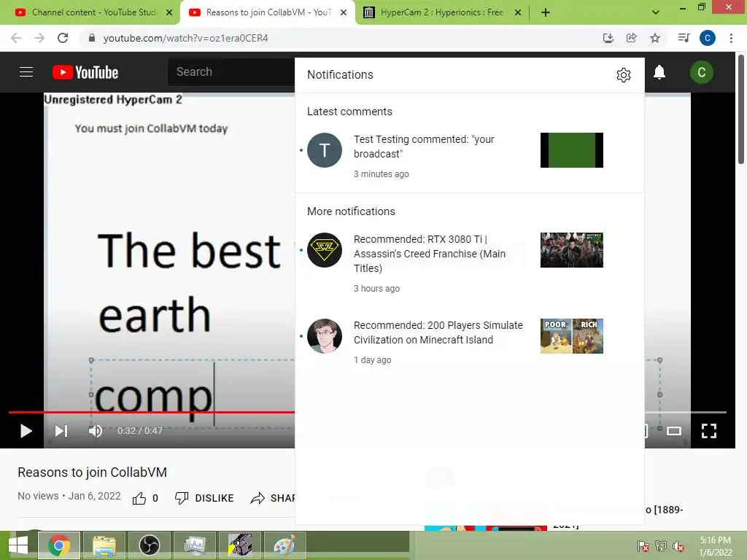Go to the YouTube home logo
The height and width of the screenshot is (560, 747).
[x=85, y=72]
